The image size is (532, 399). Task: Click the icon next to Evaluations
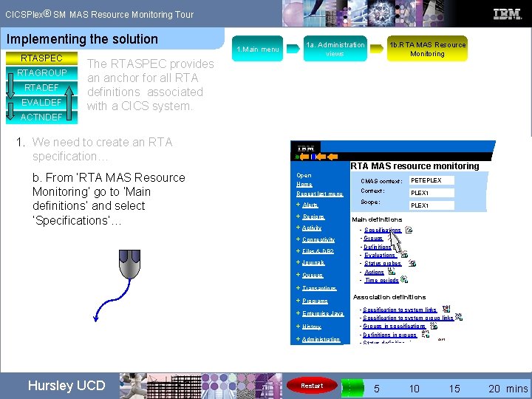click(x=404, y=254)
